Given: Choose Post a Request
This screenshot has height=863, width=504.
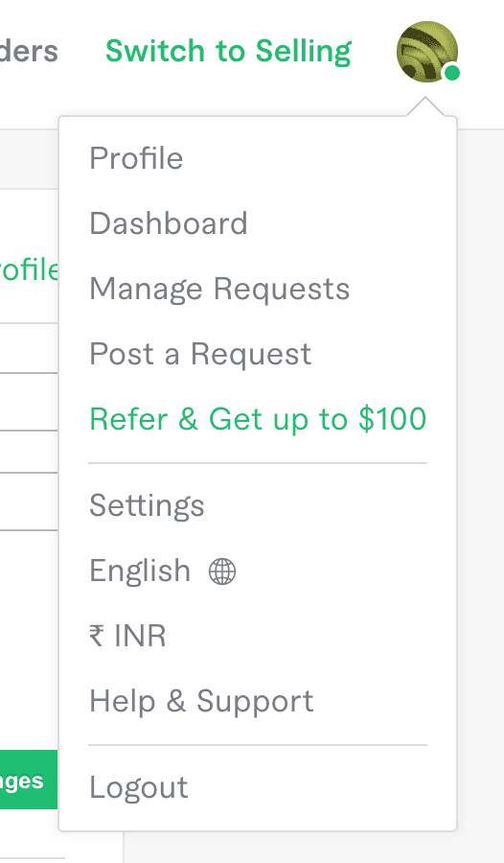Looking at the screenshot, I should (200, 354).
